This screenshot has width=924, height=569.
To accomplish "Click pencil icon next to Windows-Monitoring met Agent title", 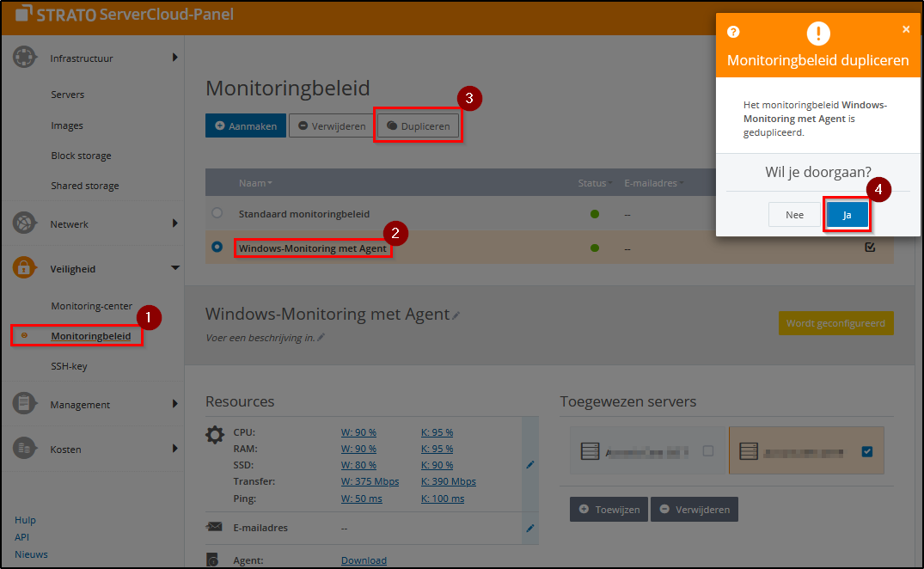I will (456, 315).
